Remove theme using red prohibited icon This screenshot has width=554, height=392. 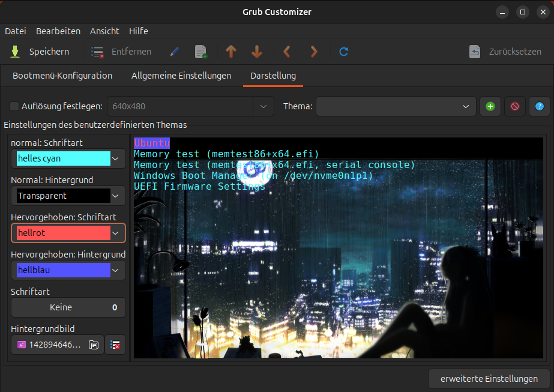click(515, 106)
